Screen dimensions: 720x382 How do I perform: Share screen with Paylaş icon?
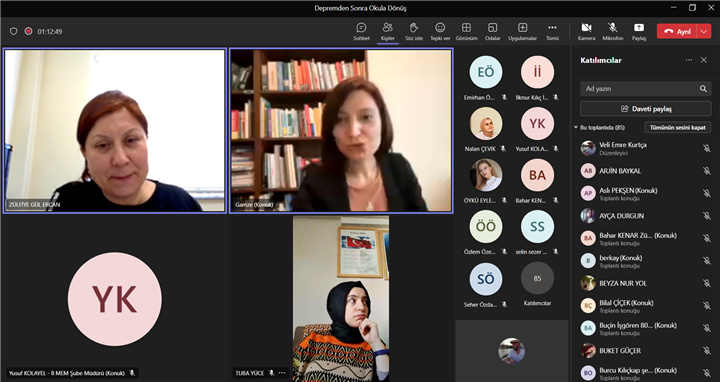coord(639,32)
